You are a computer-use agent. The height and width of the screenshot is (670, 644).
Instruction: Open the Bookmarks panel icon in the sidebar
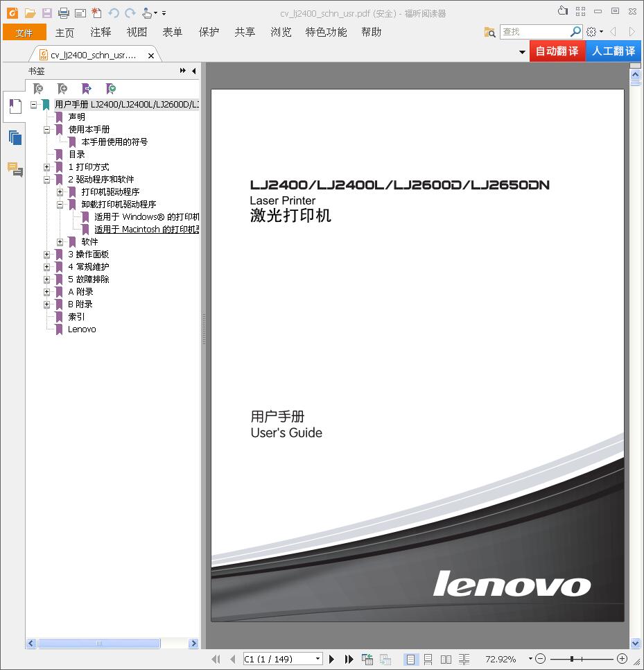[x=15, y=106]
